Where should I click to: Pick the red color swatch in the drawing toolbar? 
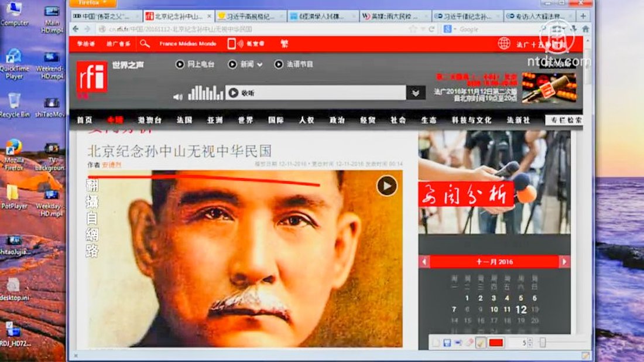pos(496,343)
